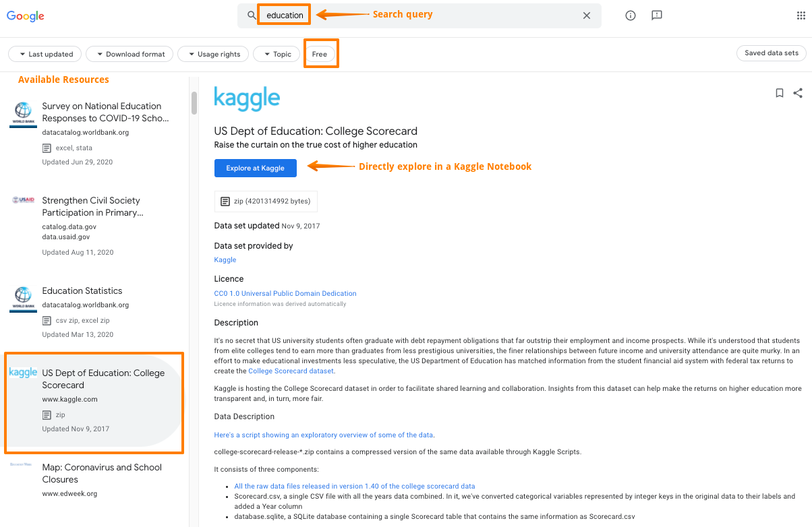Click the Google logo
This screenshot has height=527, width=812.
(26, 16)
